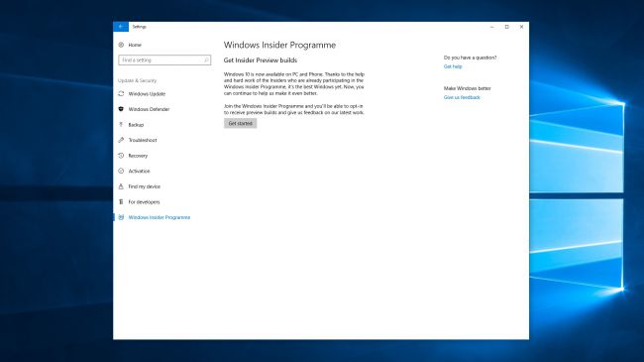Maximize the Settings window
This screenshot has height=362, width=644.
coord(507,27)
